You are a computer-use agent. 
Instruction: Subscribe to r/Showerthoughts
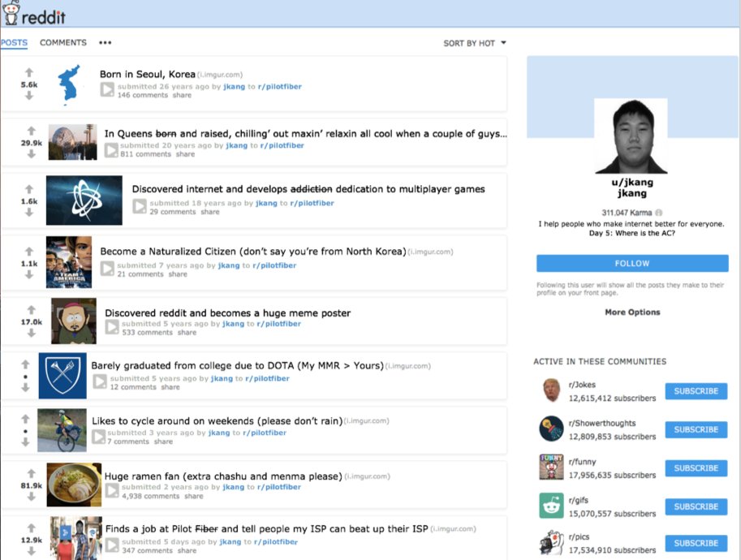point(696,429)
